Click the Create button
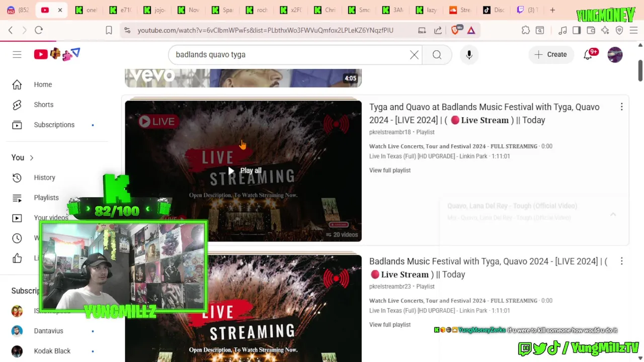This screenshot has width=644, height=362. pyautogui.click(x=551, y=54)
